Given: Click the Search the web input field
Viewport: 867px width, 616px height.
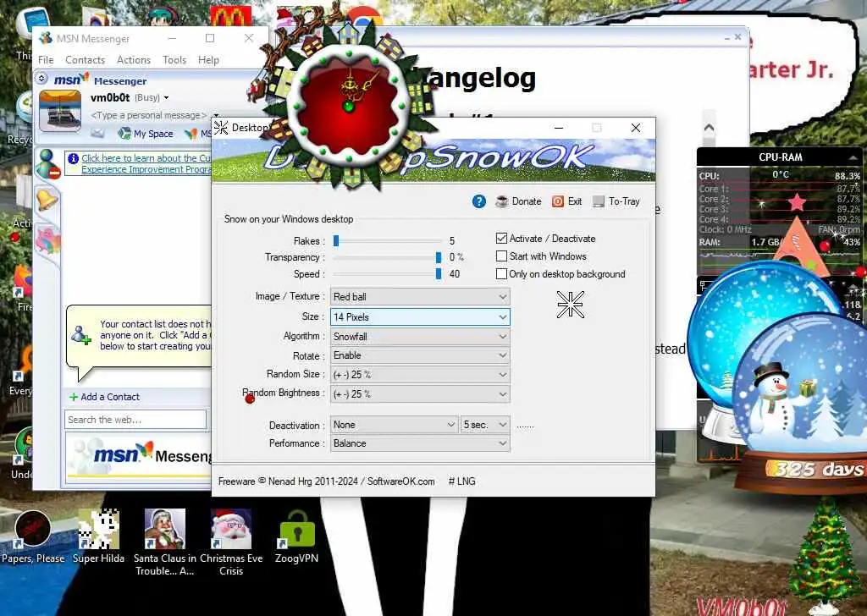Looking at the screenshot, I should pos(135,420).
